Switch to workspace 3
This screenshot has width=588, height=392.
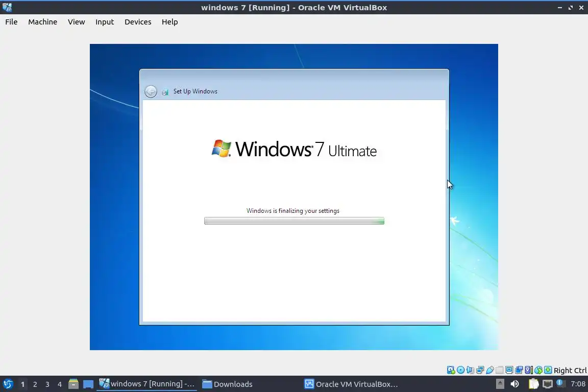coord(47,384)
